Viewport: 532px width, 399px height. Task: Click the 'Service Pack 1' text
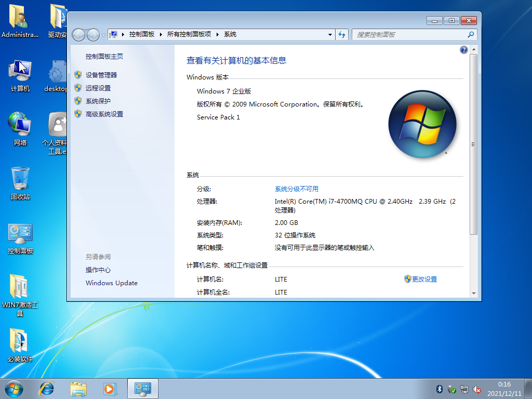click(x=218, y=117)
